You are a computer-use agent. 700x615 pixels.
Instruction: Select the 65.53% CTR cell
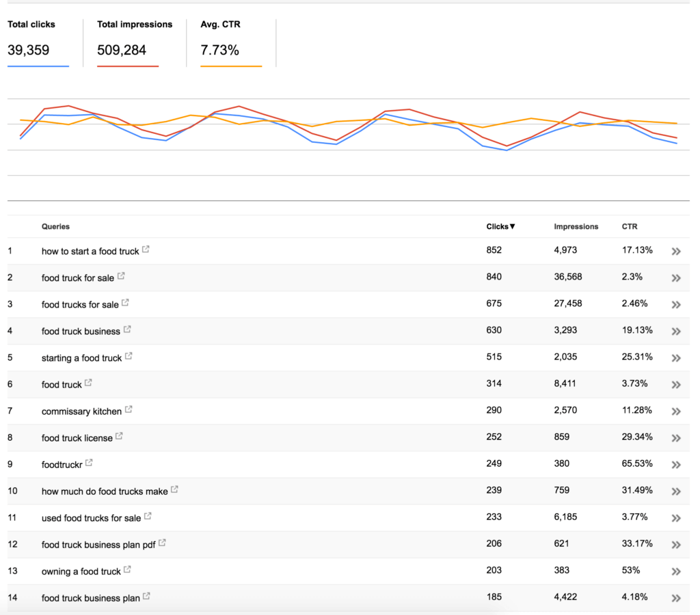pos(637,464)
